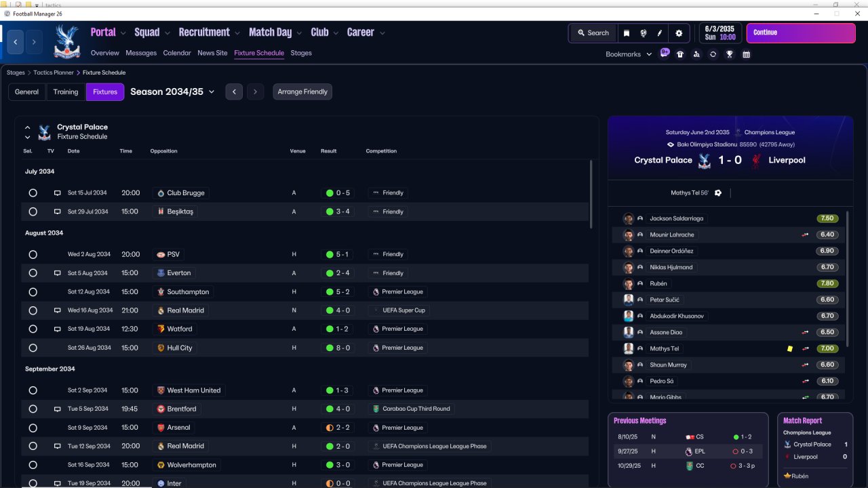The image size is (868, 488).
Task: Go back with the left navigation arrow
Action: click(16, 42)
